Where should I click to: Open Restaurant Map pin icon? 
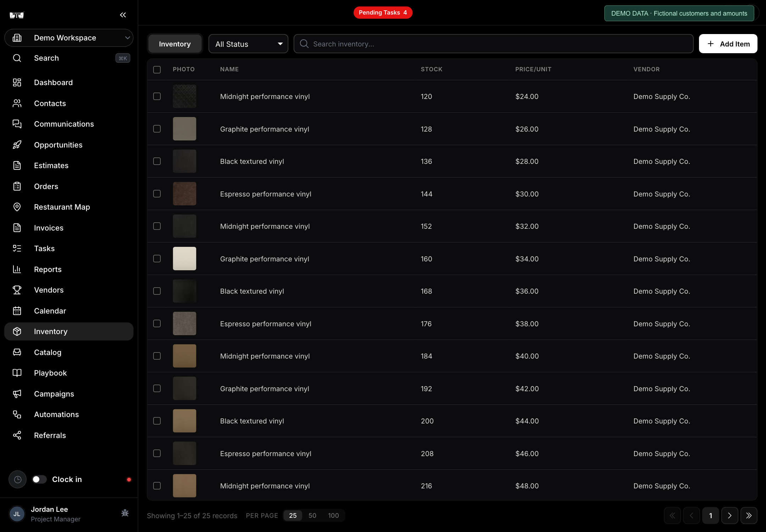click(x=17, y=207)
